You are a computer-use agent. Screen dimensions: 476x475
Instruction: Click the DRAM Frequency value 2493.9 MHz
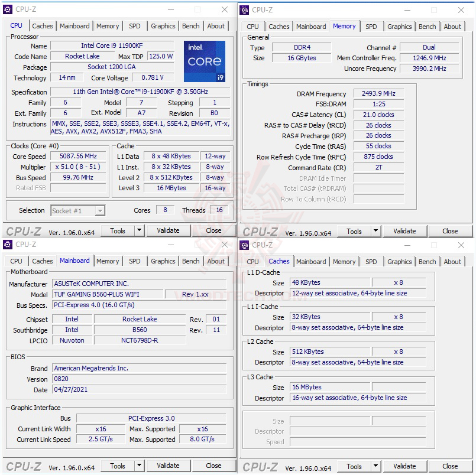pos(378,93)
